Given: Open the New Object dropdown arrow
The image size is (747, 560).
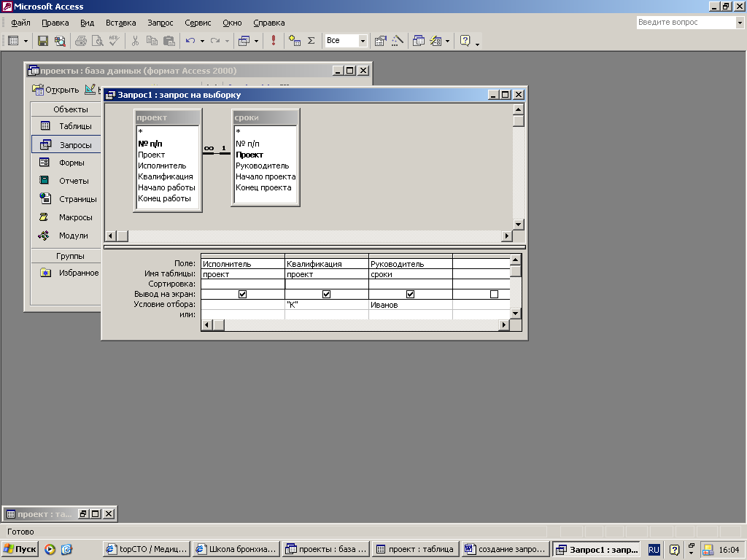Looking at the screenshot, I should [447, 42].
